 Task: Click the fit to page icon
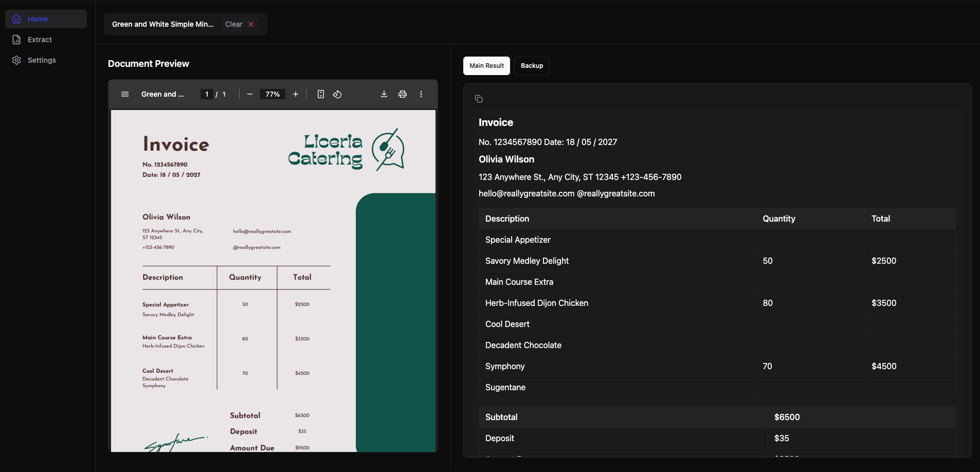[321, 94]
